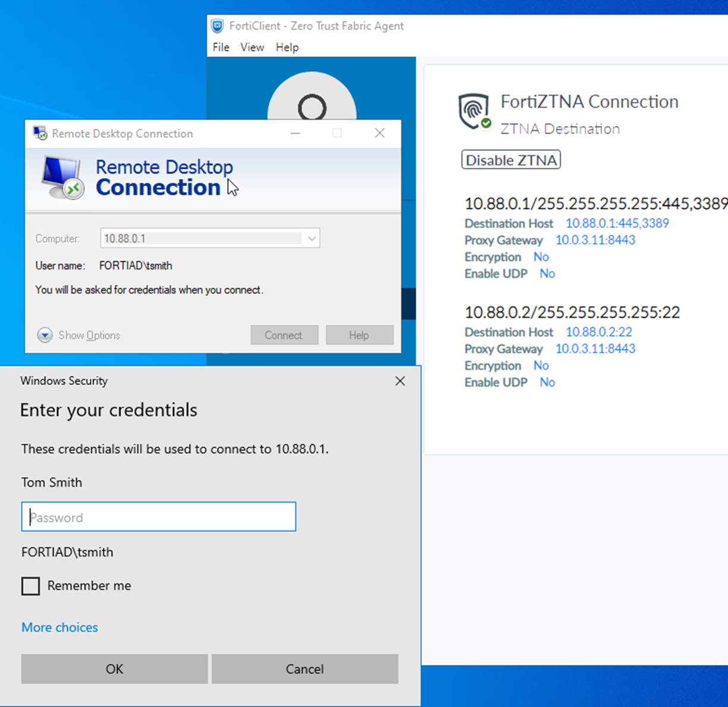Click Destination Host value 10.88.0.1:445,3389
The image size is (728, 707).
coord(617,223)
